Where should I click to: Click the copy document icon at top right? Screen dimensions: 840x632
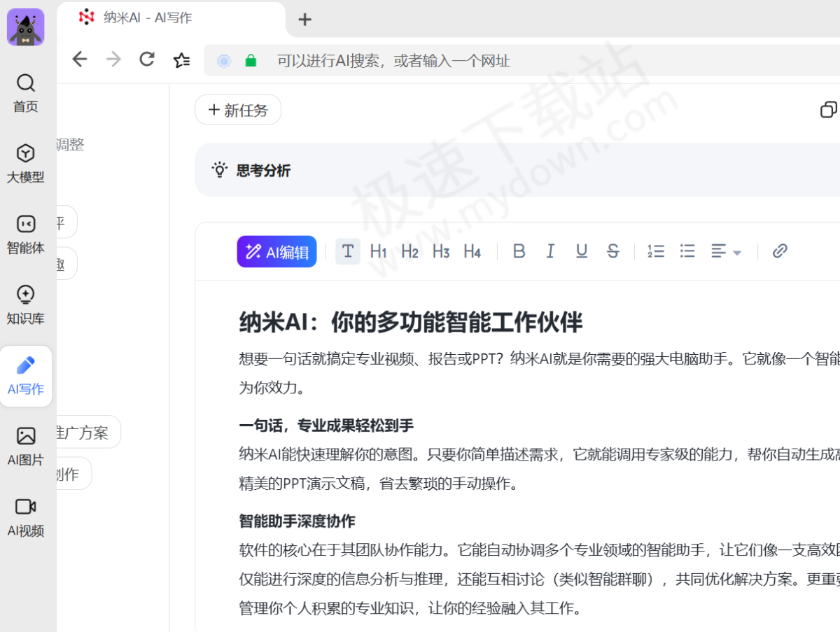pos(829,109)
